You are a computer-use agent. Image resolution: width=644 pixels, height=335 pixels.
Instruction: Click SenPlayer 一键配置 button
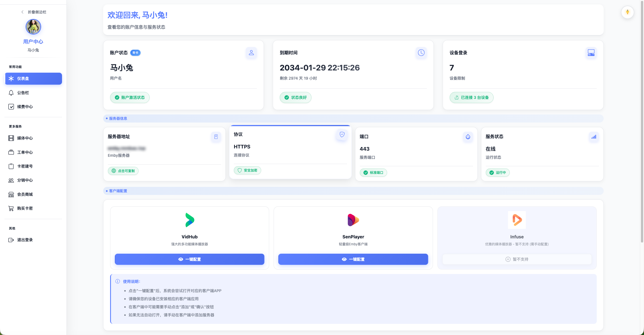tap(353, 259)
